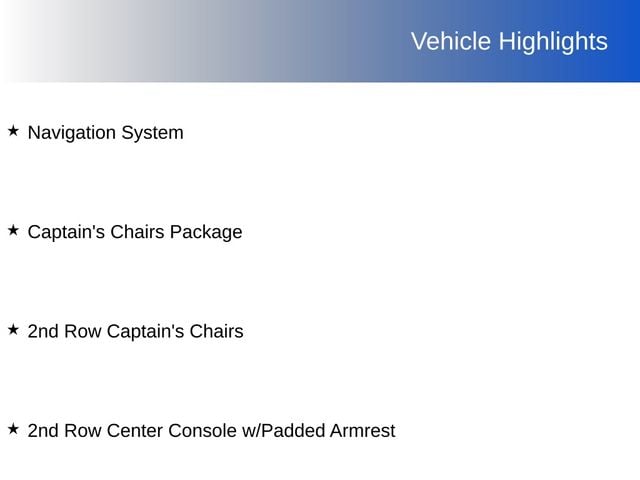Select the star icon before 2nd Row Captain's Chairs

point(13,330)
